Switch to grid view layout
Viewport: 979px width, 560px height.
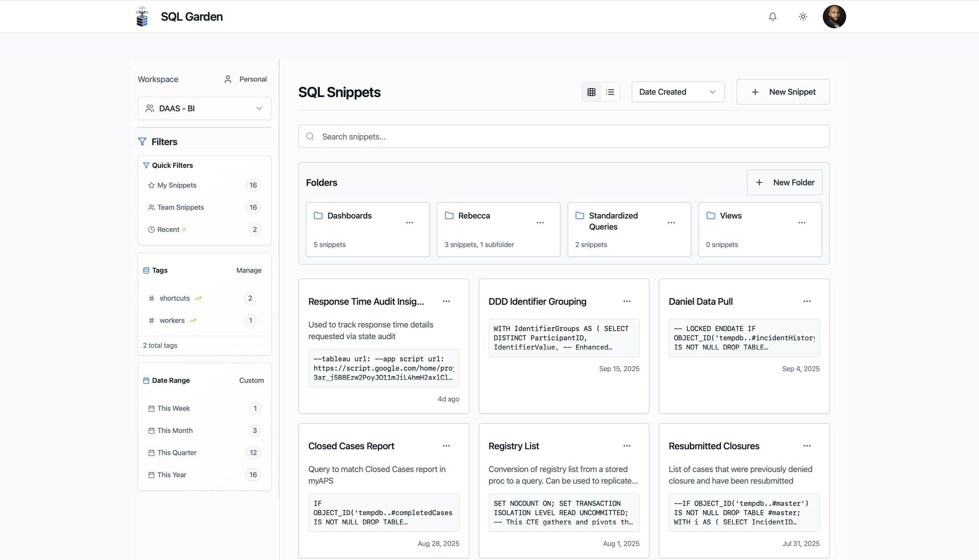(x=591, y=92)
